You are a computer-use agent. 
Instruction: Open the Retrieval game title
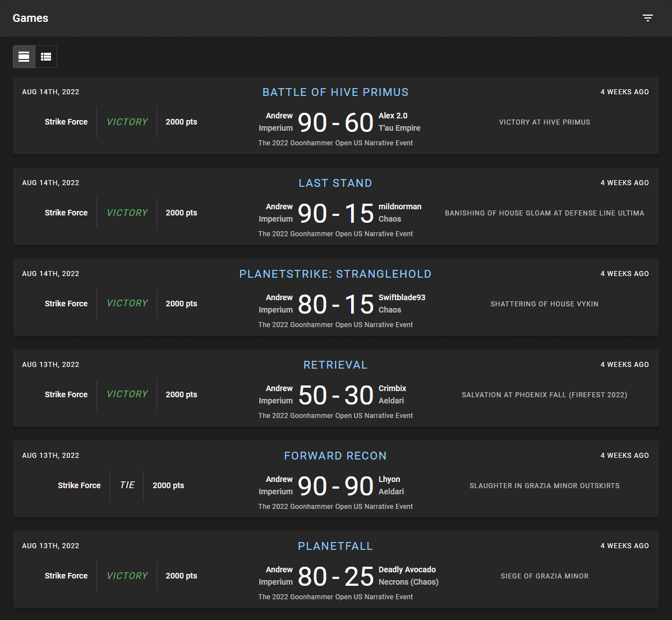click(x=335, y=365)
